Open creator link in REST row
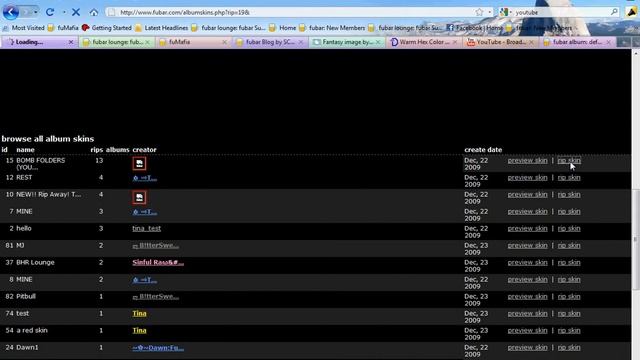The width and height of the screenshot is (640, 360). (144, 178)
